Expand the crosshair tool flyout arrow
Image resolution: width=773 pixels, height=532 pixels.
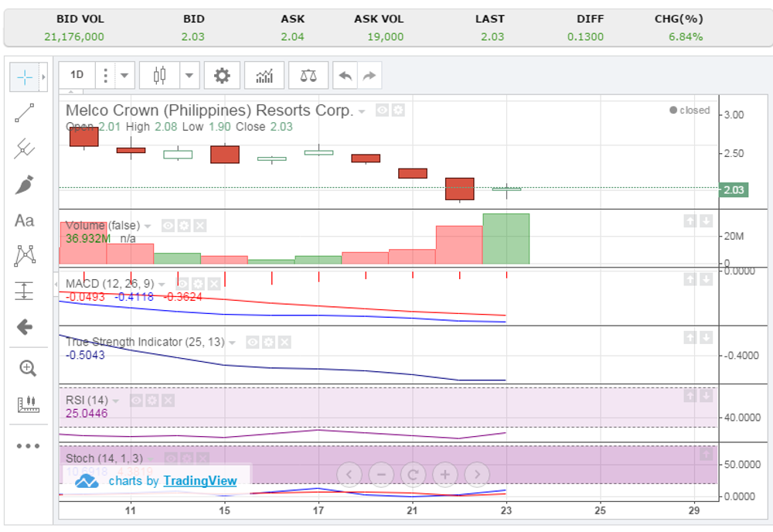43,77
